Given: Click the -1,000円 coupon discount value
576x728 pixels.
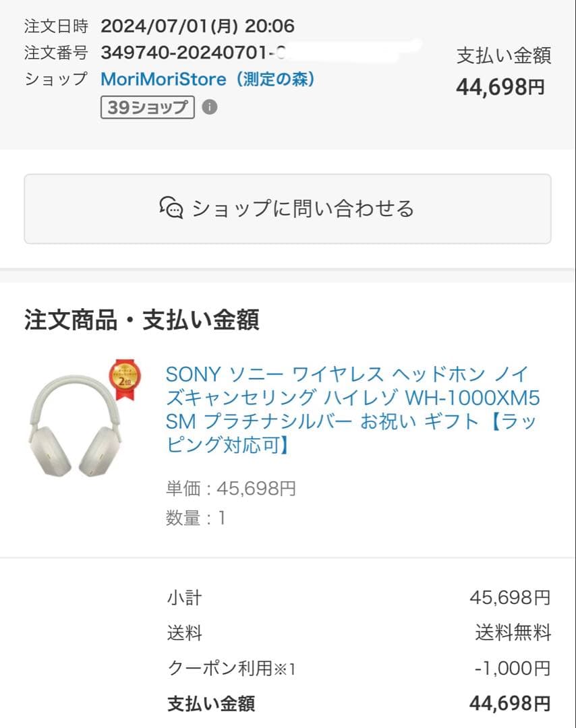Looking at the screenshot, I should (x=513, y=668).
